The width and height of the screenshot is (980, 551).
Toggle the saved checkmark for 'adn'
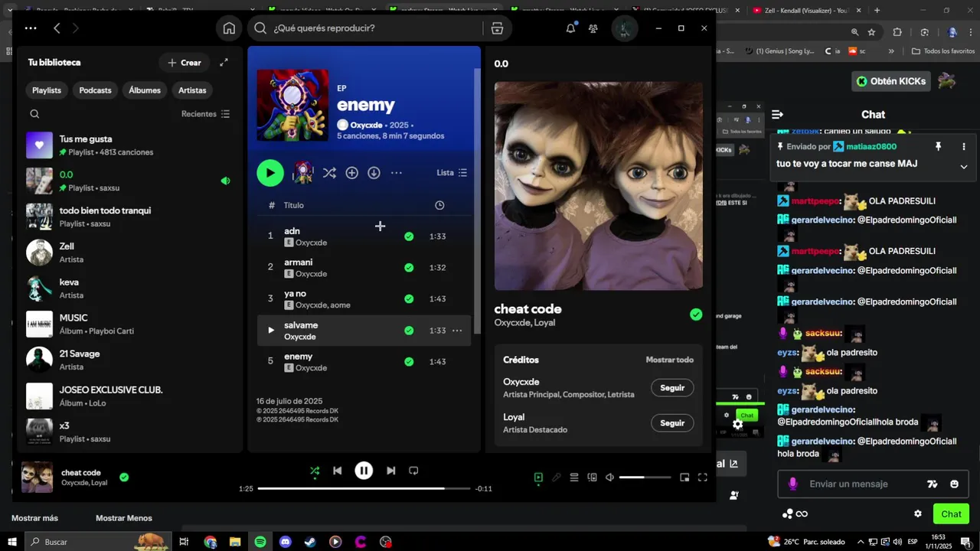tap(409, 236)
